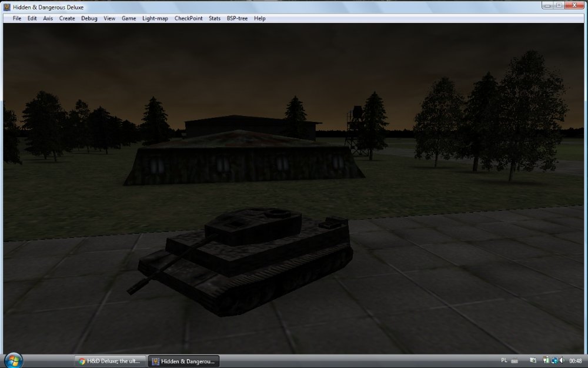Open the Create menu
Image resolution: width=588 pixels, height=368 pixels.
[x=67, y=18]
